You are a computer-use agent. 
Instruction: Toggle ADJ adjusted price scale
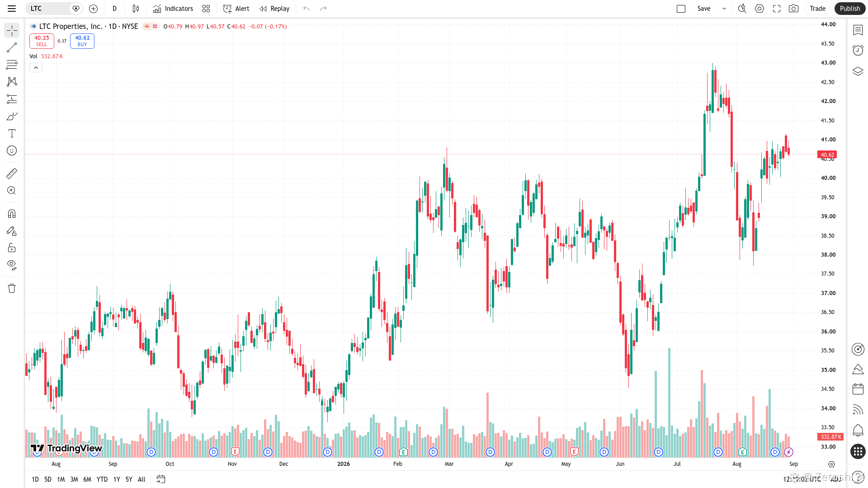(835, 479)
